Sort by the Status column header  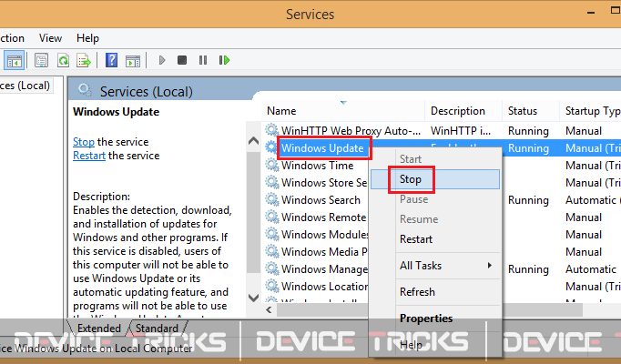(x=531, y=111)
